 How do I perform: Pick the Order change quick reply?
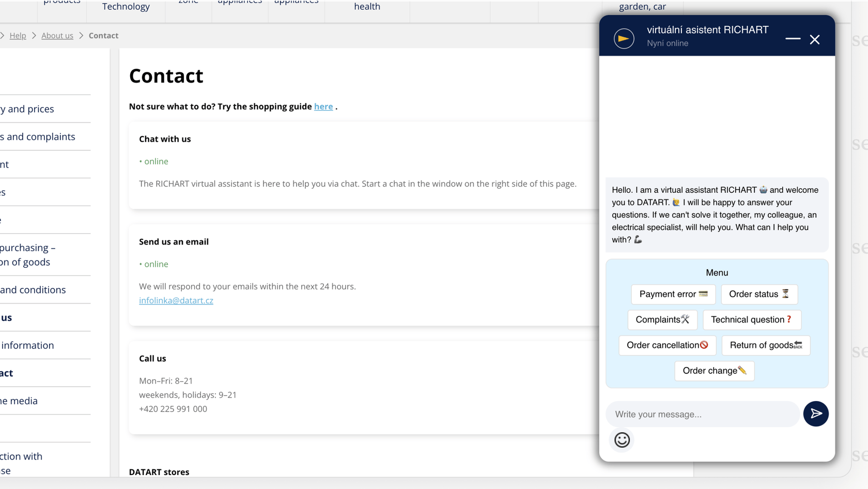tap(714, 371)
